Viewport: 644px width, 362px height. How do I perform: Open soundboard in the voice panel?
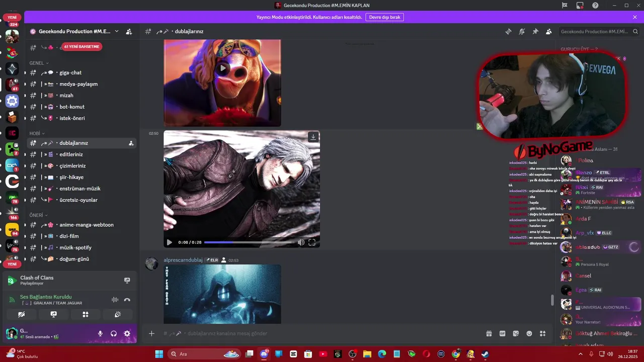click(117, 314)
